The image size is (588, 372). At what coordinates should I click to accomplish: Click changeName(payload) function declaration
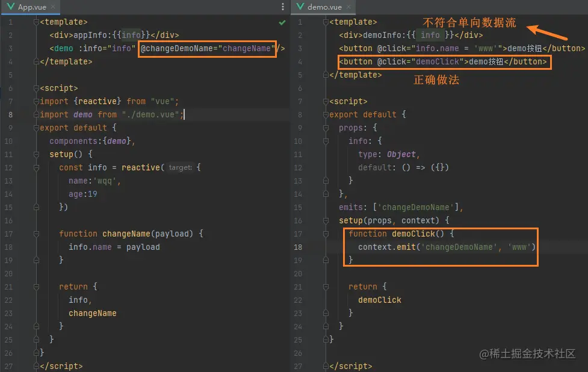[x=147, y=234]
